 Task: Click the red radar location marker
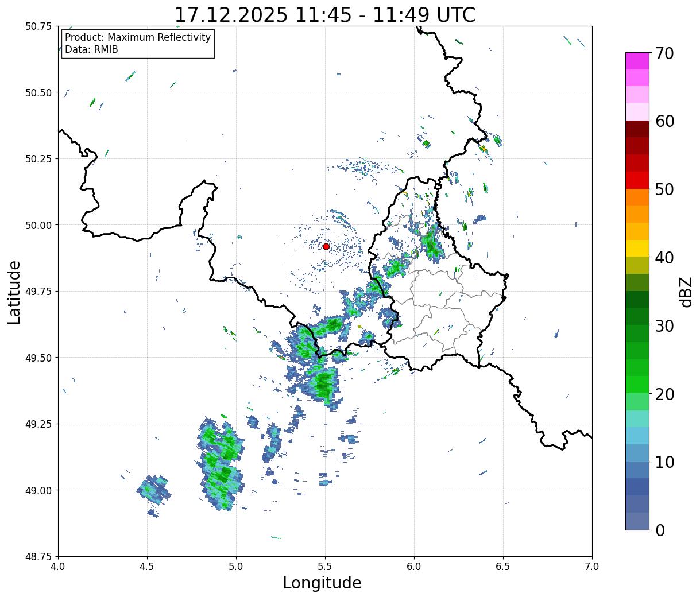pos(326,246)
